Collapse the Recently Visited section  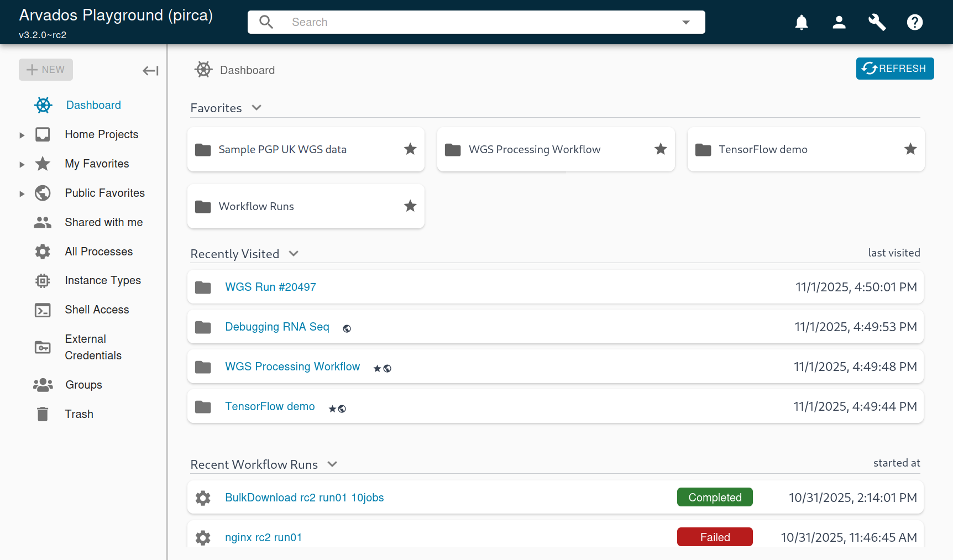click(293, 253)
